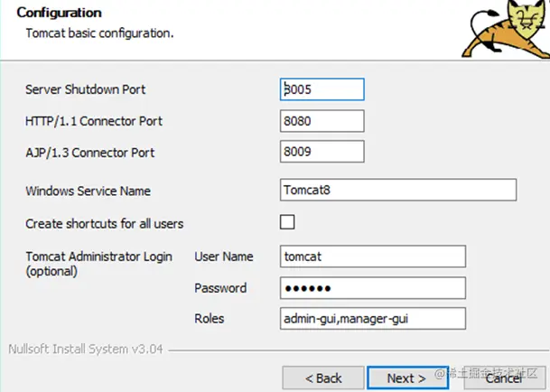Screen dimensions: 550x392
Task: Click the "Server Shutdown Port" label
Action: point(86,89)
